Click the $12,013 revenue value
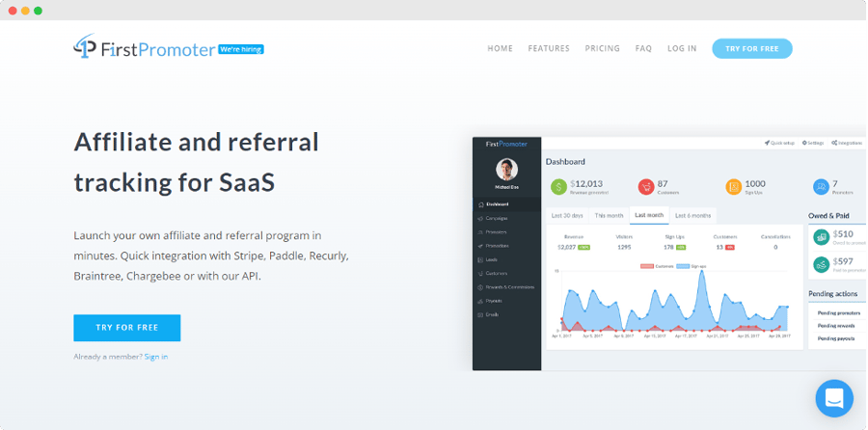The height and width of the screenshot is (430, 868). point(586,184)
